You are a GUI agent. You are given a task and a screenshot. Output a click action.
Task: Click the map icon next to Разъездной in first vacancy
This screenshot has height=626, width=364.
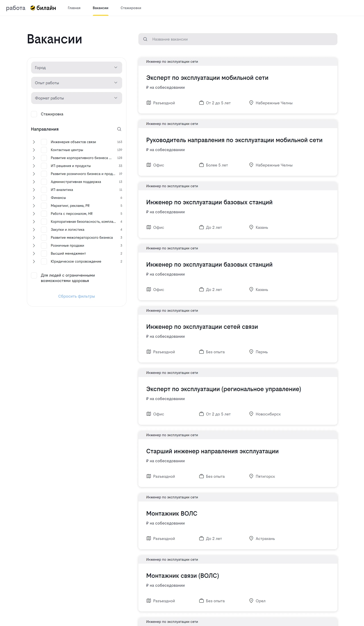click(149, 103)
